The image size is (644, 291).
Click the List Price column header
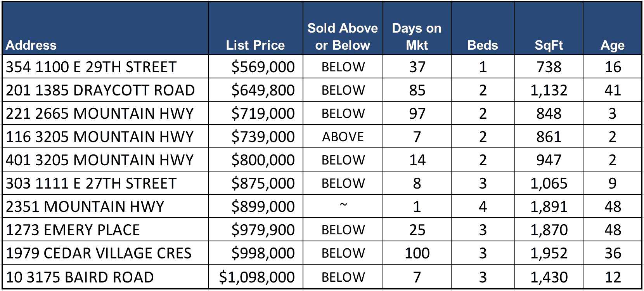click(255, 45)
